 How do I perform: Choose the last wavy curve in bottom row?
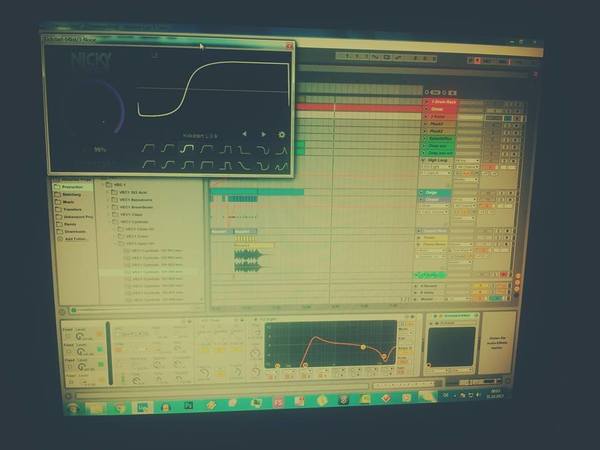pyautogui.click(x=281, y=167)
